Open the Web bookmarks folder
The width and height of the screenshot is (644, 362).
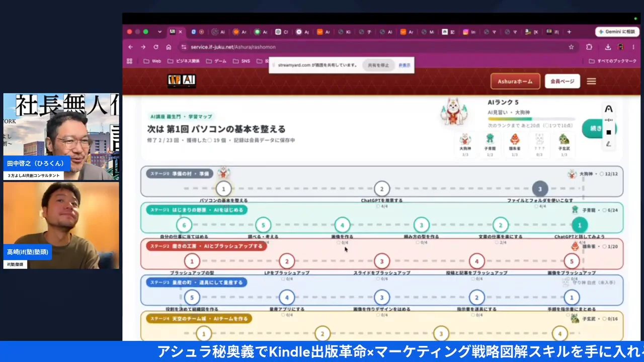152,61
